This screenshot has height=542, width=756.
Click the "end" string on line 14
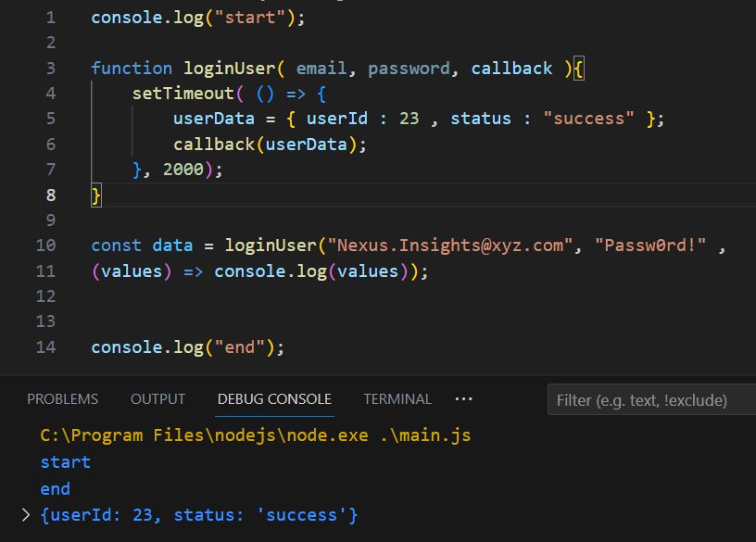click(240, 347)
